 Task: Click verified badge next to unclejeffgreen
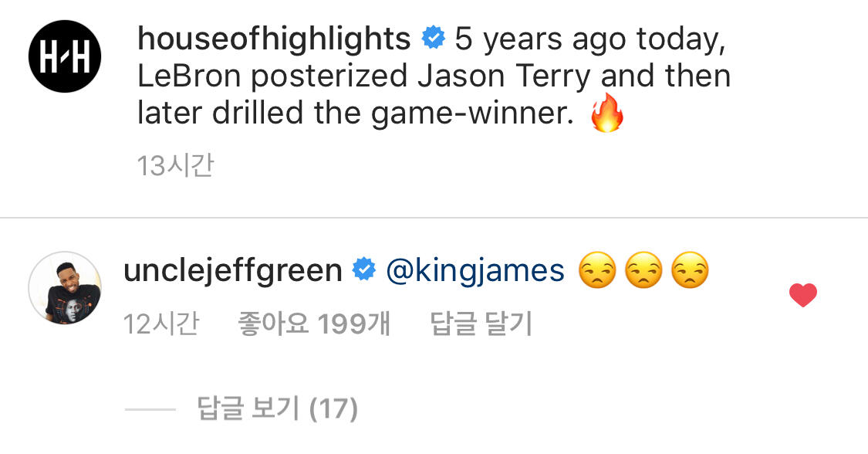pos(364,270)
